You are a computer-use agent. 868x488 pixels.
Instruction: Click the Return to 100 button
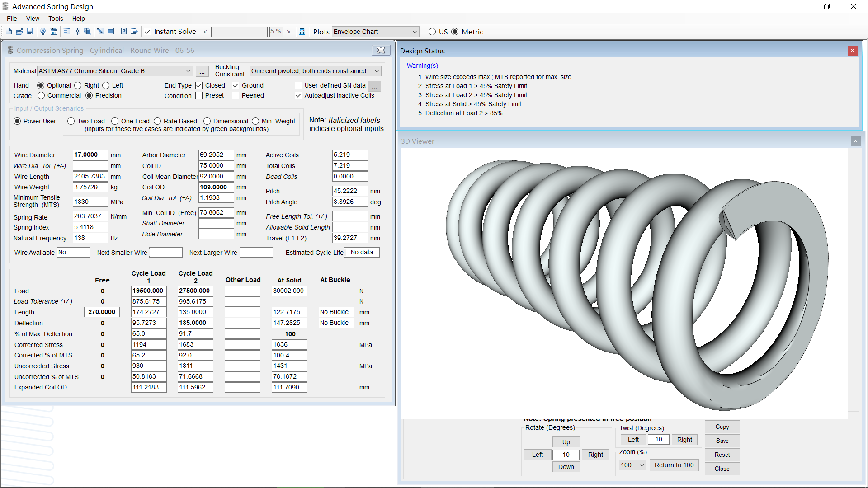(x=674, y=465)
